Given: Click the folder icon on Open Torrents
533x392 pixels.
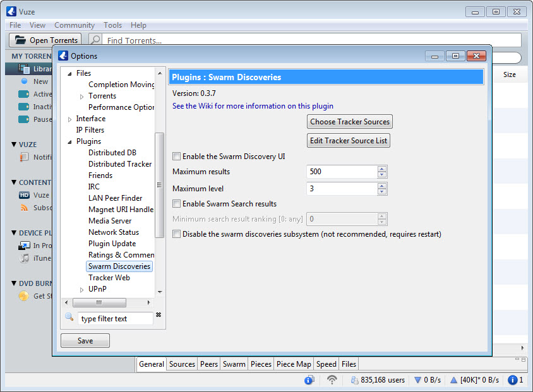Looking at the screenshot, I should coord(20,40).
